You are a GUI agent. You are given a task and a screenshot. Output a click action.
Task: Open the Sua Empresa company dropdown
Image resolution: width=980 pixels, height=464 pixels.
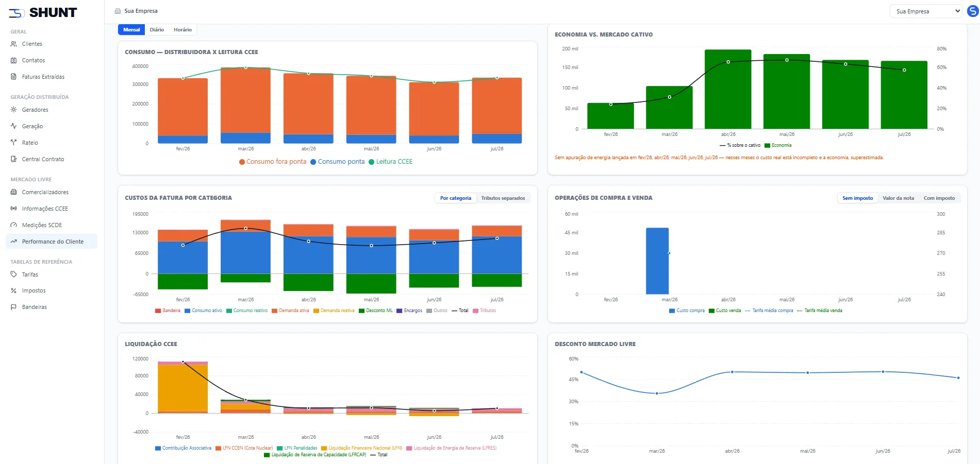click(x=926, y=11)
